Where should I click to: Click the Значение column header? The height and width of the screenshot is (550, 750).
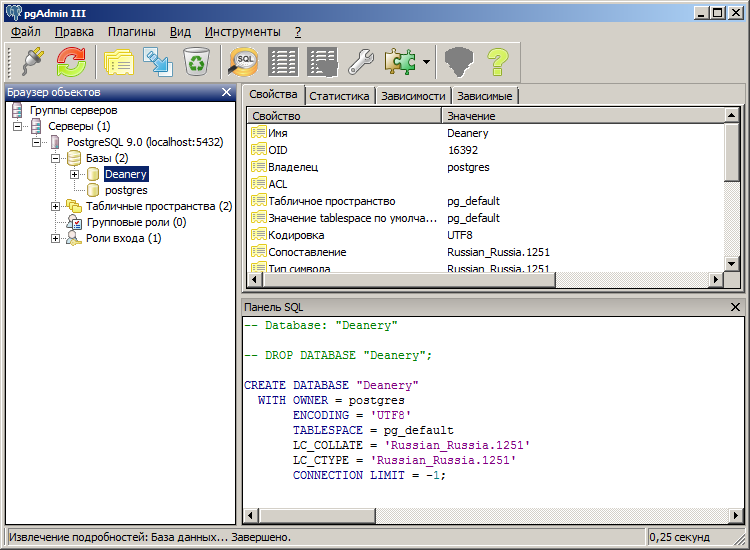pyautogui.click(x=583, y=116)
